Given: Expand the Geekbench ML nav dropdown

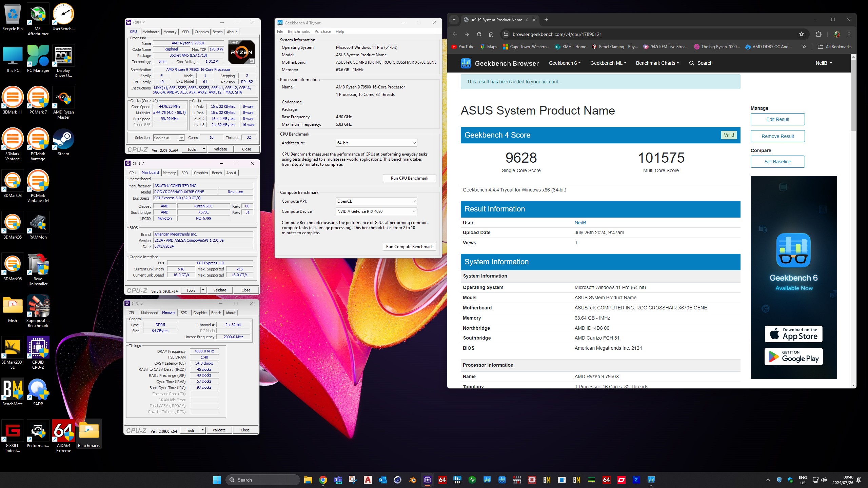Looking at the screenshot, I should pos(608,63).
